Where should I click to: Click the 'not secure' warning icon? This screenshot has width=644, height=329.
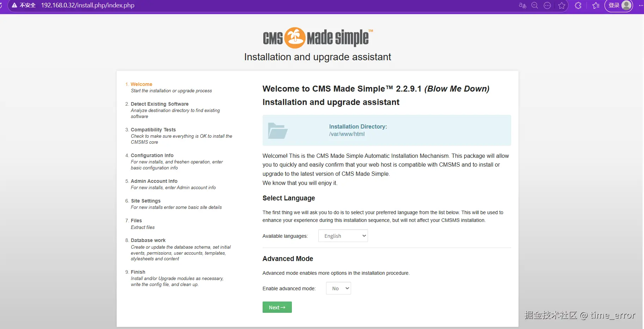pos(14,5)
